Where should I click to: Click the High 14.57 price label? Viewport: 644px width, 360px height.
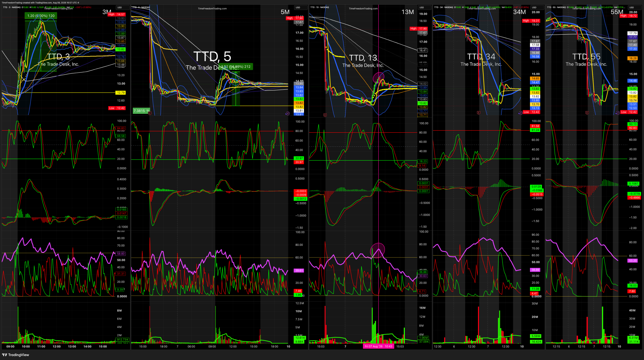[117, 14]
